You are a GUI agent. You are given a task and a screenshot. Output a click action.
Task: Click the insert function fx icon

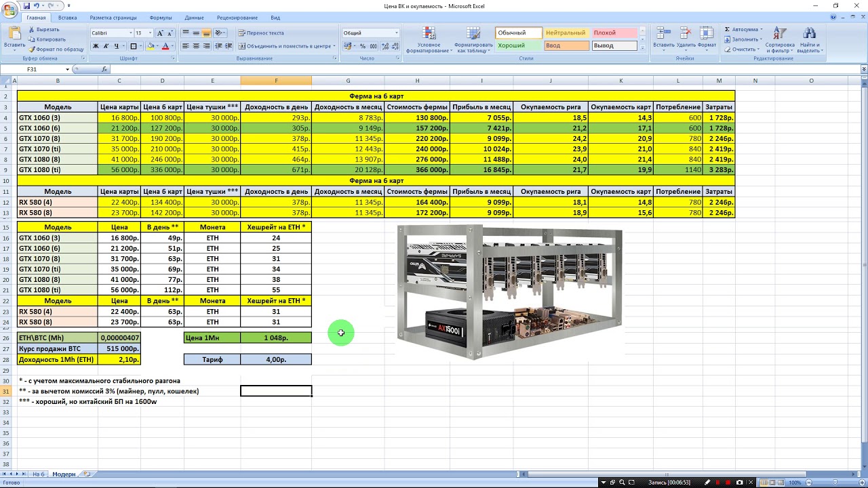point(104,69)
